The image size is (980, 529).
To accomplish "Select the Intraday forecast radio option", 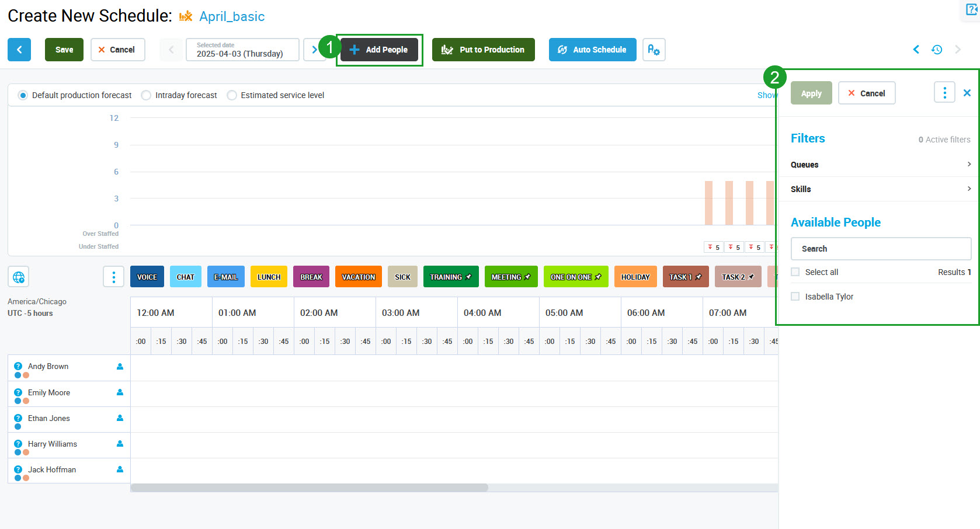I will 147,95.
